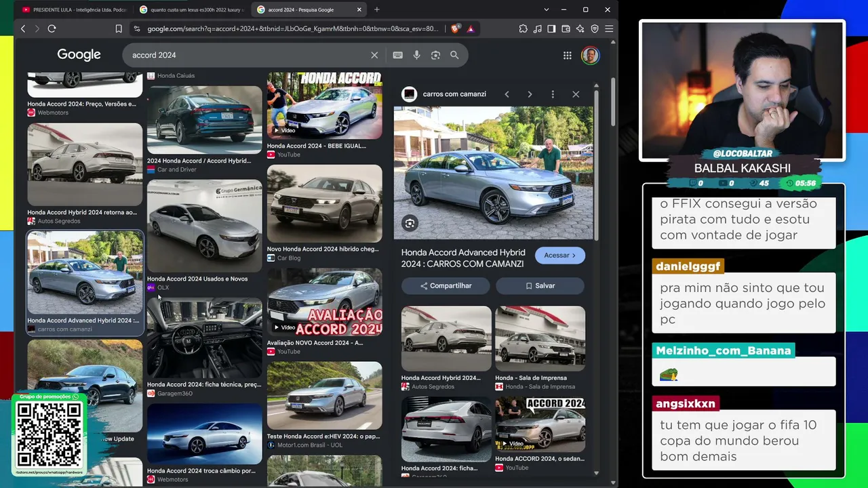This screenshot has width=868, height=488.
Task: Open the carros com camanzi channel icon
Action: pyautogui.click(x=409, y=94)
